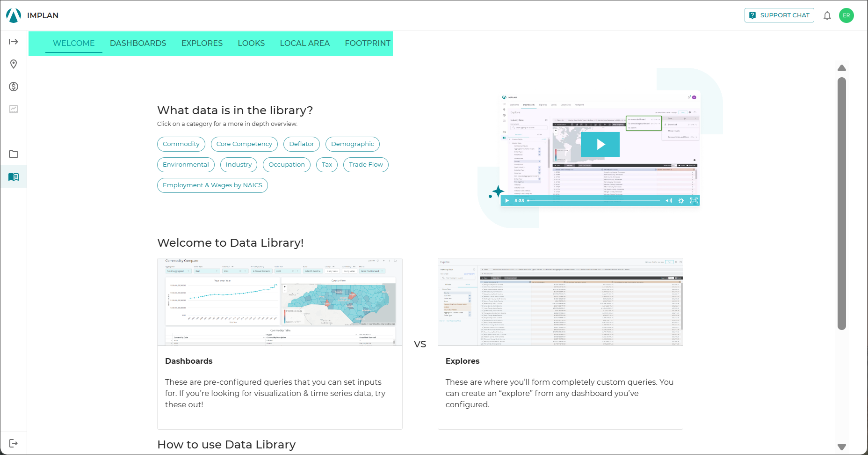This screenshot has width=868, height=455.
Task: Select the Industry category
Action: pos(239,165)
